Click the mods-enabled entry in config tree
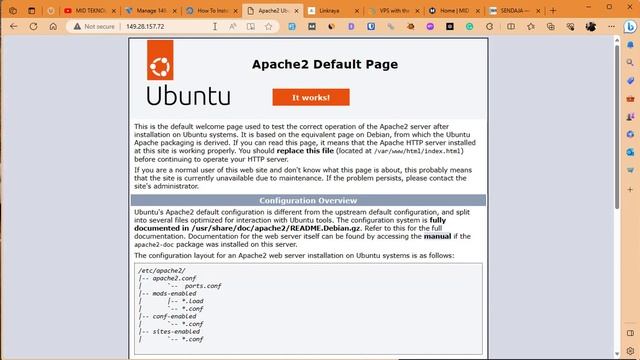640x360 pixels. (174, 293)
